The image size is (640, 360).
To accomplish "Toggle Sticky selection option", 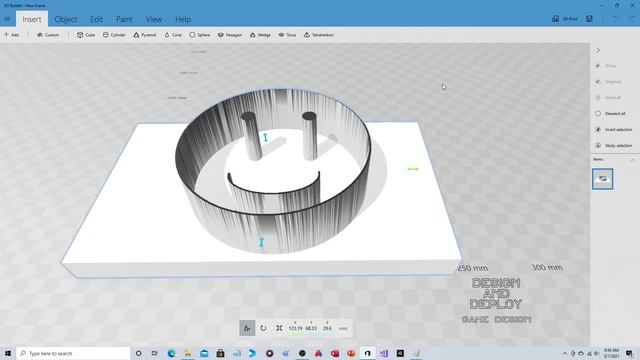I will click(x=613, y=145).
